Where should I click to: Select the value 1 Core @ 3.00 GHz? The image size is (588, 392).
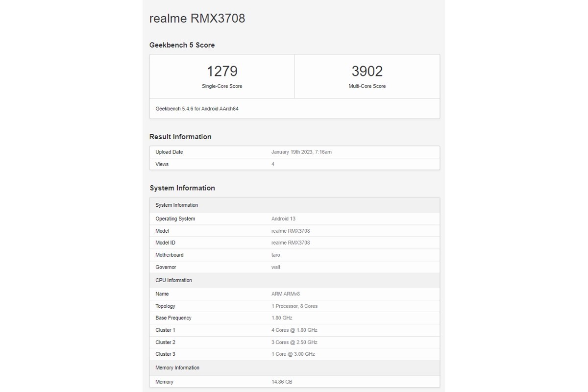point(293,354)
